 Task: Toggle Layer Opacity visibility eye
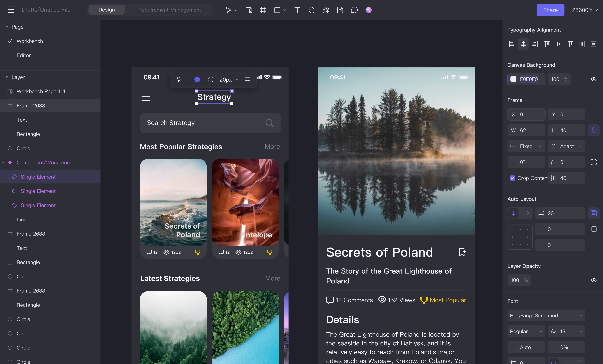pos(594,280)
